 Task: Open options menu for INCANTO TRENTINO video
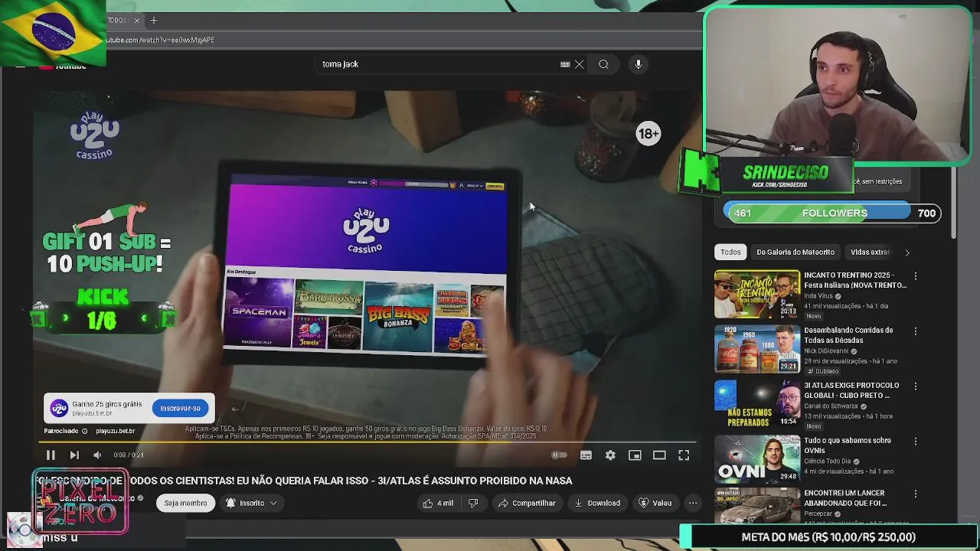click(x=916, y=276)
